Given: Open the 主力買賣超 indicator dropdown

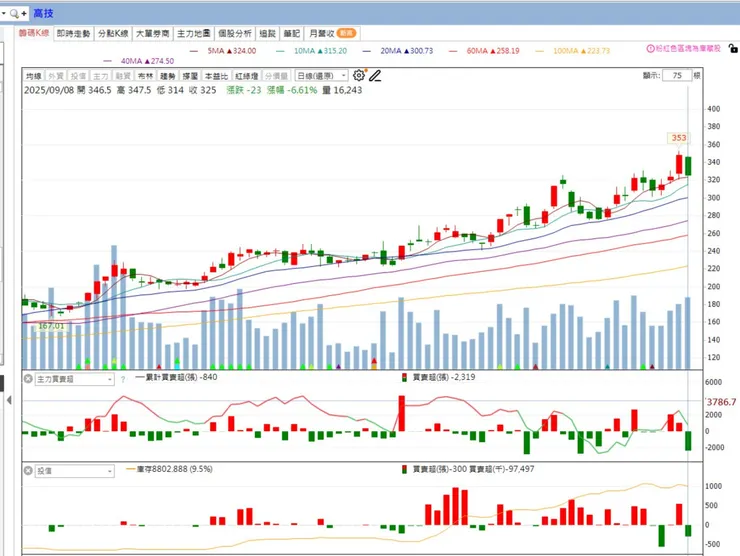Looking at the screenshot, I should (75, 379).
